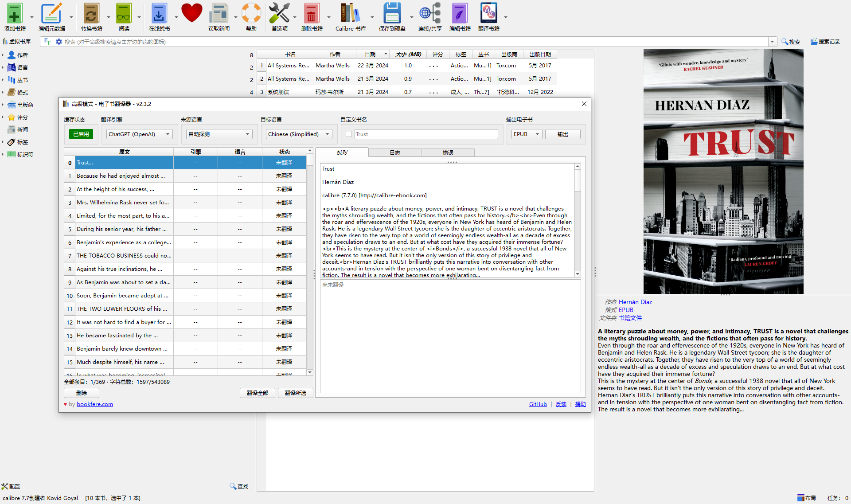The width and height of the screenshot is (851, 504).
Task: Sort by the Size (MB) column header
Action: (x=408, y=54)
